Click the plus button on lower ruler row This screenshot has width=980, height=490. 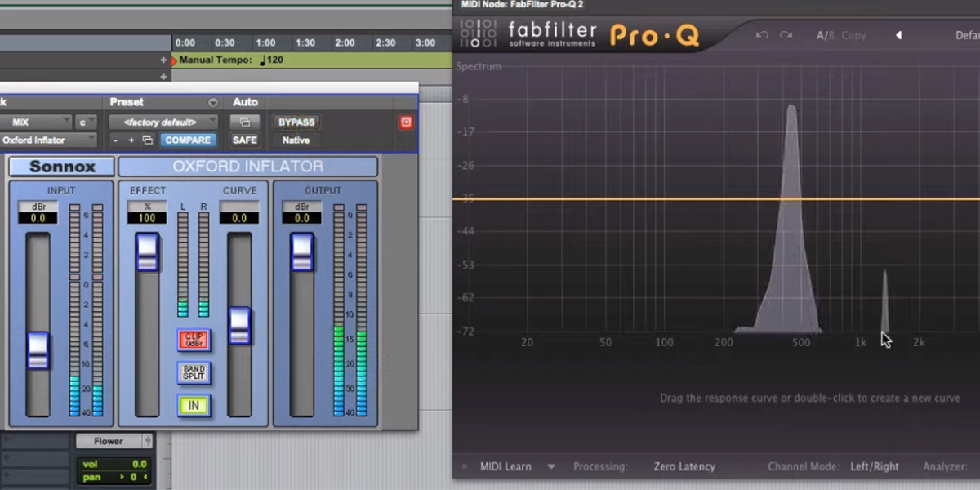coord(164,76)
